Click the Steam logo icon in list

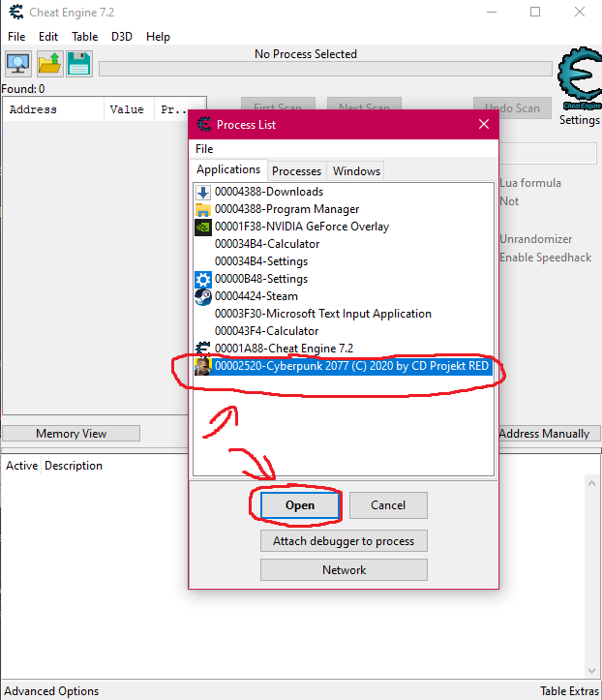coord(203,297)
